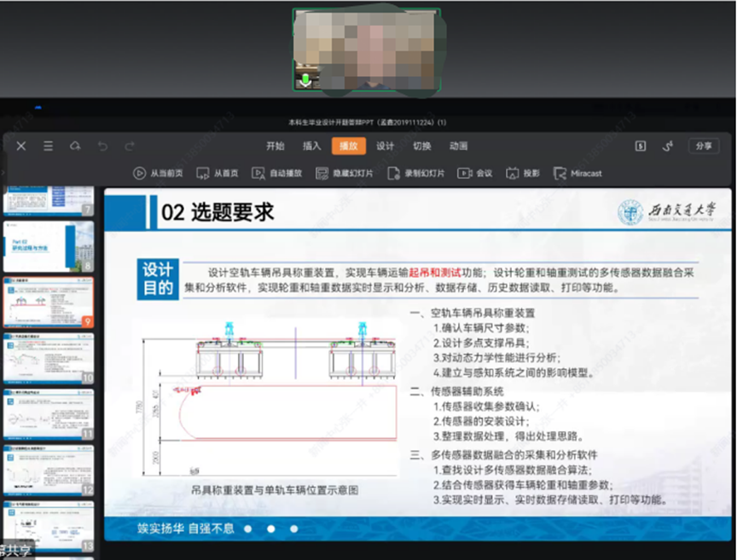Screen dimensions: 737x560
Task: Click the redo arrow icon
Action: [129, 147]
